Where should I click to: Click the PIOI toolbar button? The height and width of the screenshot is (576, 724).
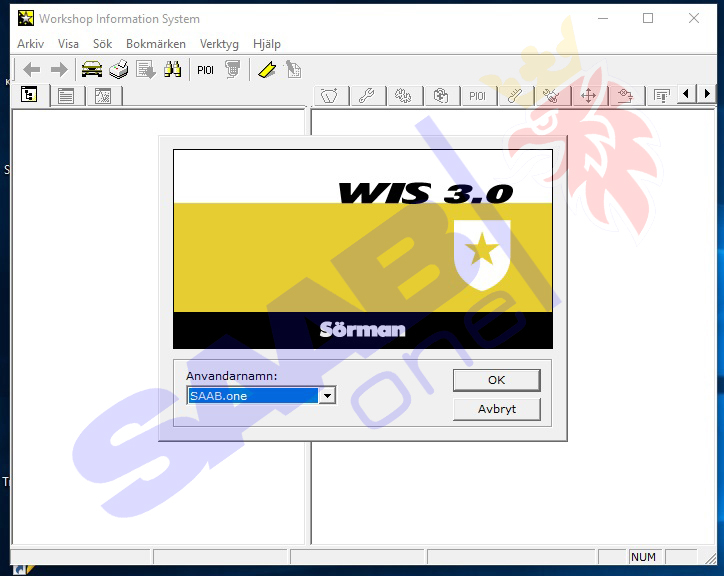click(x=205, y=70)
